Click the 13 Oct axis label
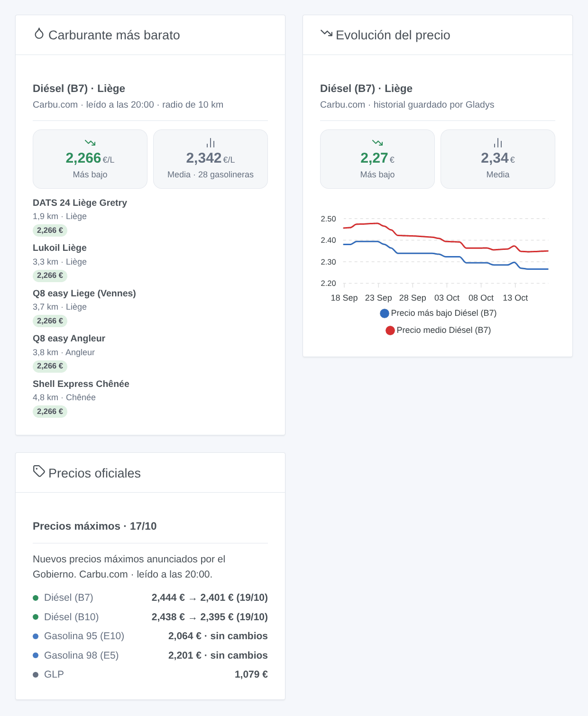Viewport: 588px width, 716px height. [x=515, y=298]
